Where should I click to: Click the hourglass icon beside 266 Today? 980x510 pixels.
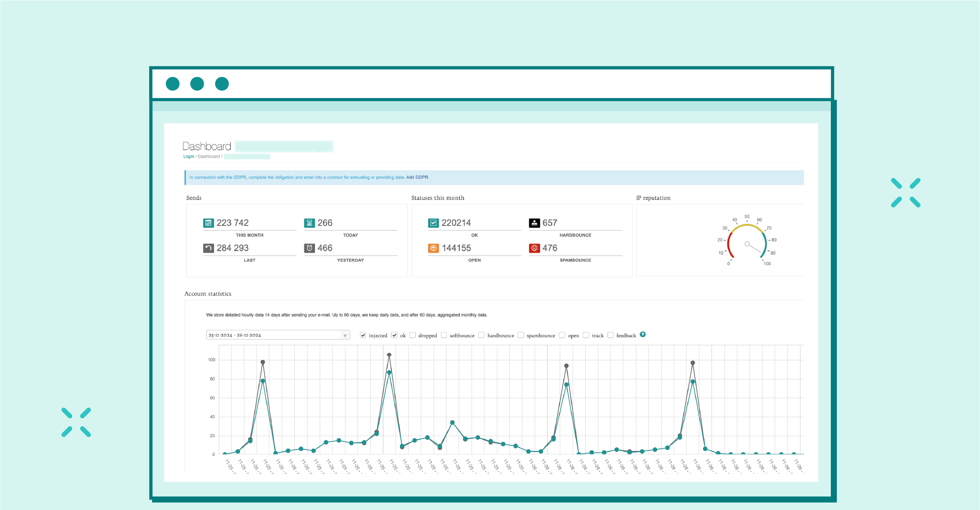[x=309, y=223]
